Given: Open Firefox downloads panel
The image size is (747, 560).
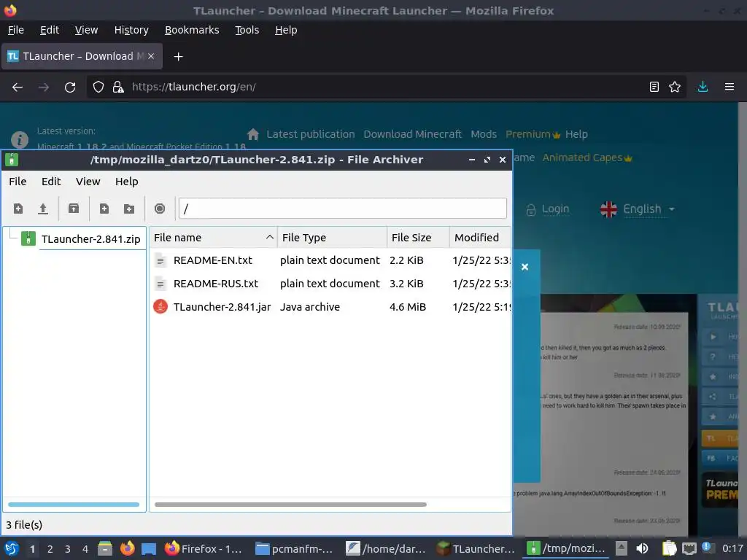Looking at the screenshot, I should click(x=703, y=87).
